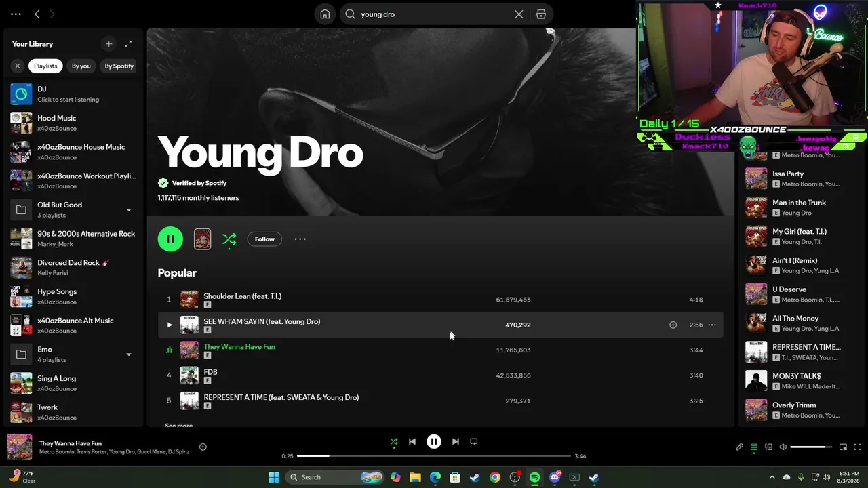The image size is (868, 488).
Task: Play the track Shoulder Lean (feat. T.I.)
Action: pyautogui.click(x=441, y=300)
